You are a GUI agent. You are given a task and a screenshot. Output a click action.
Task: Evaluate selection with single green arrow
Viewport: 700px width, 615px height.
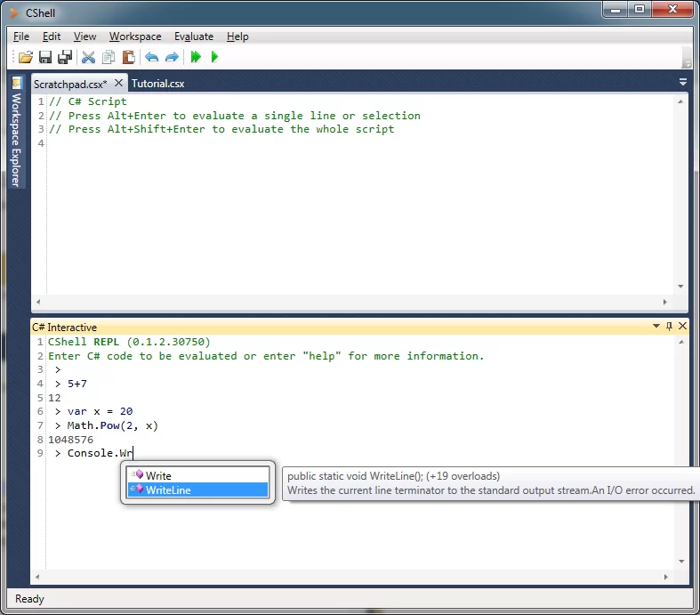[214, 58]
